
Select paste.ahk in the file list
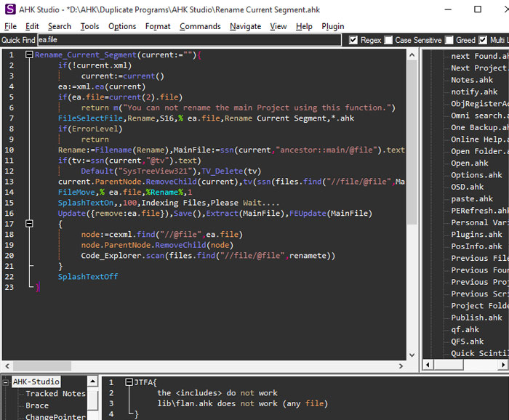tap(472, 199)
